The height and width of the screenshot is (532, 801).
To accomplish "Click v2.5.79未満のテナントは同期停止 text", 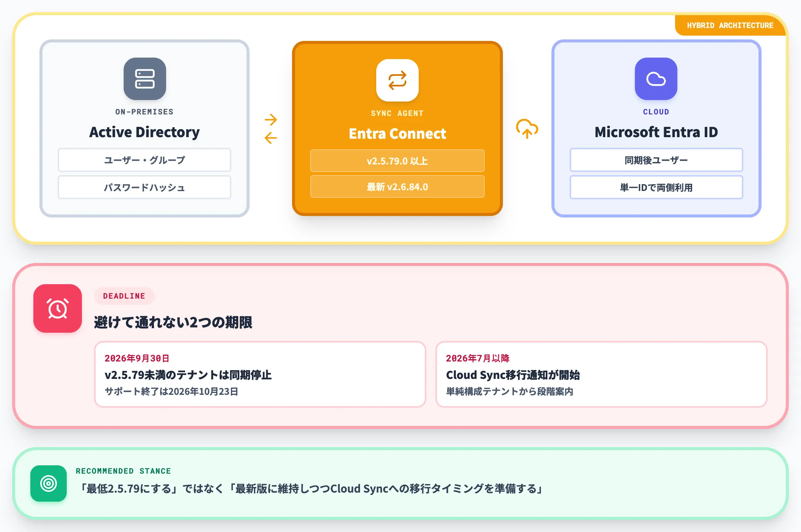I will (188, 375).
